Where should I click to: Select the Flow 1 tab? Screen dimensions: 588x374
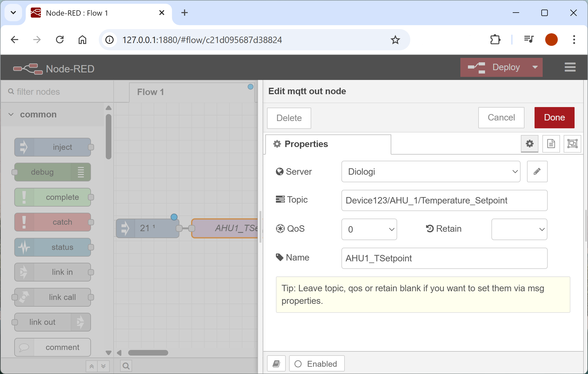click(150, 92)
